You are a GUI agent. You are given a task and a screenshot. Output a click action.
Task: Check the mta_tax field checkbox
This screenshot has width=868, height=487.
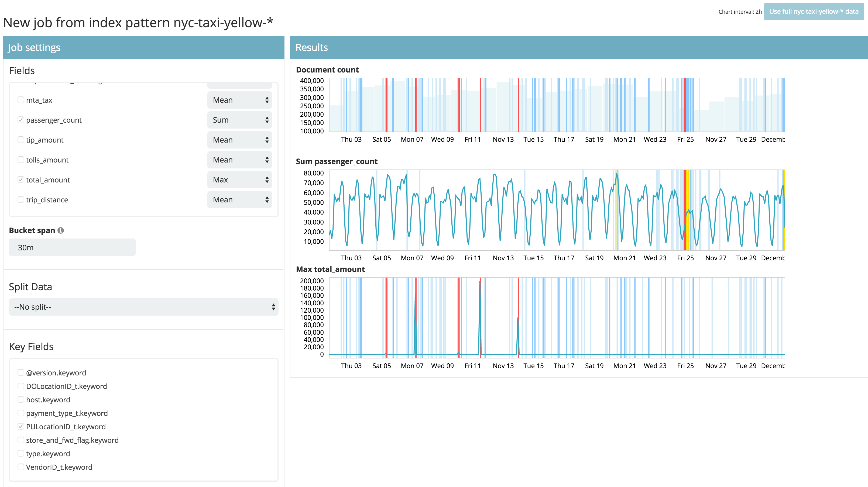click(x=21, y=100)
